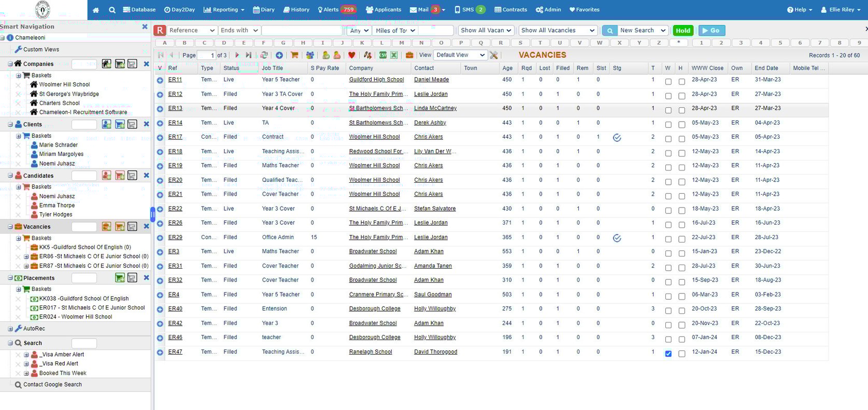Click the CSV export icon
This screenshot has width=868, height=410.
pyautogui.click(x=383, y=55)
